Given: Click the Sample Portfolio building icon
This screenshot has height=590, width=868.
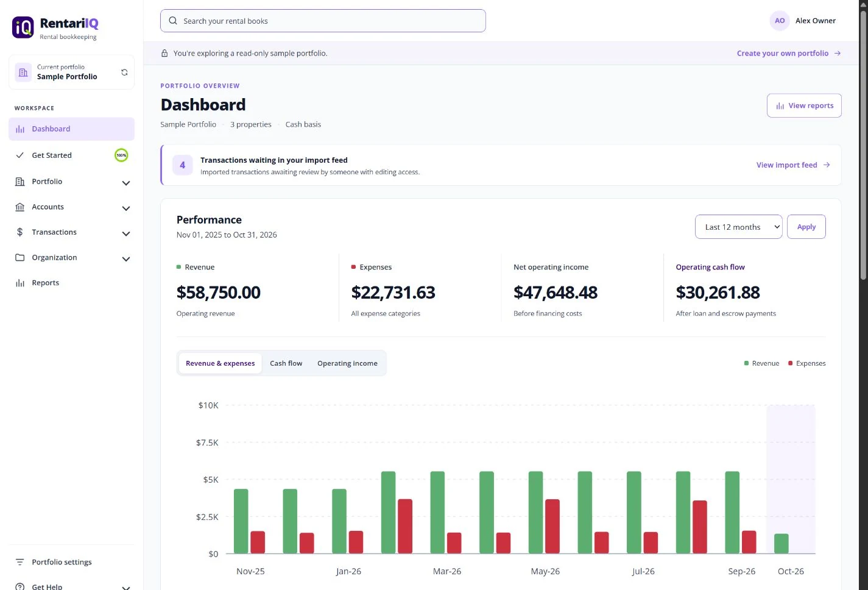Looking at the screenshot, I should pyautogui.click(x=23, y=73).
